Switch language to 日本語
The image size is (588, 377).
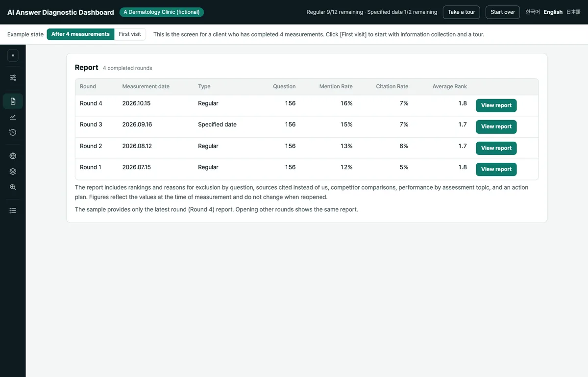pyautogui.click(x=573, y=12)
